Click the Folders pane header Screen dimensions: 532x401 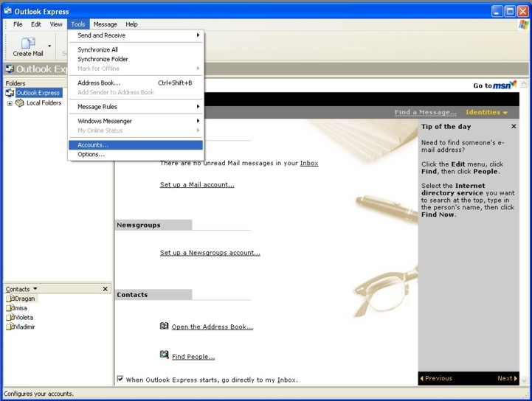(35, 83)
